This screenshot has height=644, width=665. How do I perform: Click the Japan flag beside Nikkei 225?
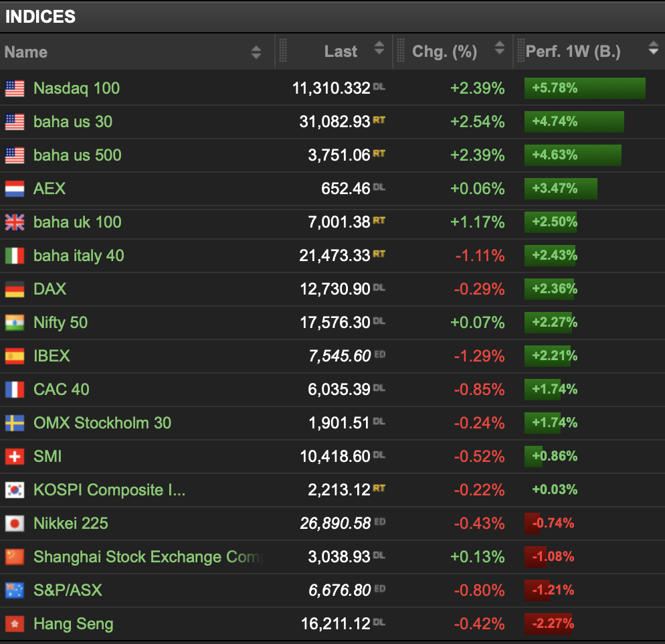coord(15,524)
